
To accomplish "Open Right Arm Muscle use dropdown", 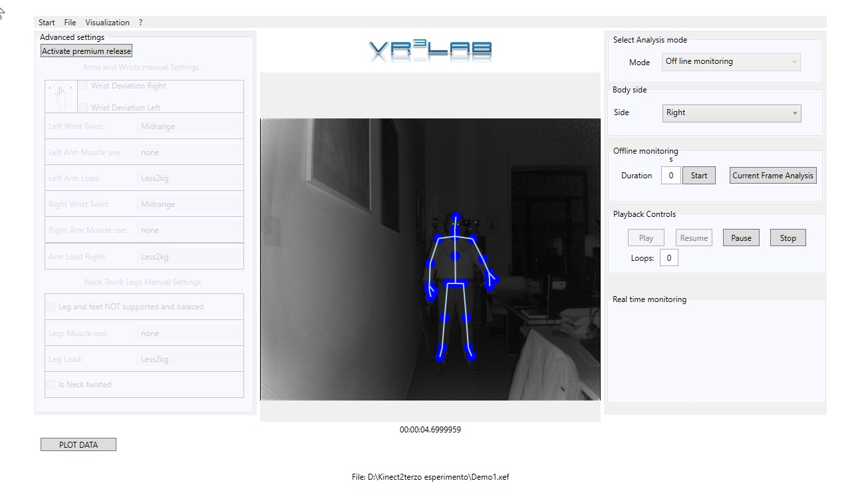I will 190,230.
